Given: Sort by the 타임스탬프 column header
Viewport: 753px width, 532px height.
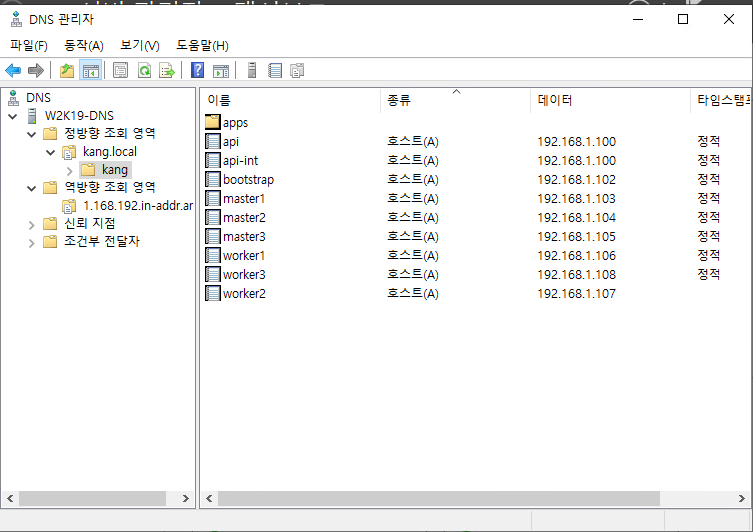Looking at the screenshot, I should tap(721, 100).
